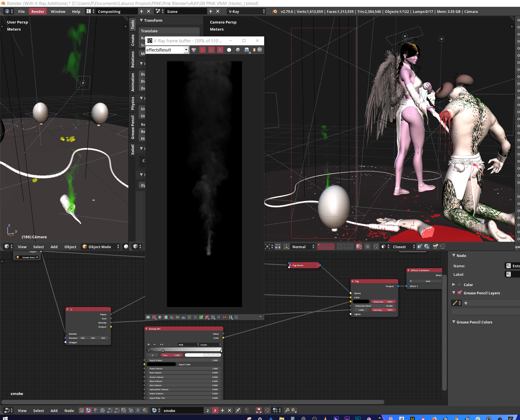
Task: Toggle fake user F for smoke tree
Action: 215,410
